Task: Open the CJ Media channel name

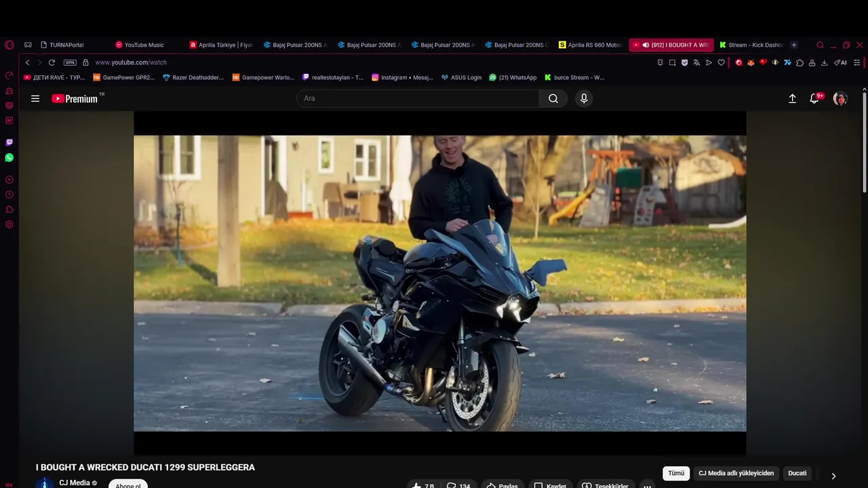Action: click(x=75, y=483)
